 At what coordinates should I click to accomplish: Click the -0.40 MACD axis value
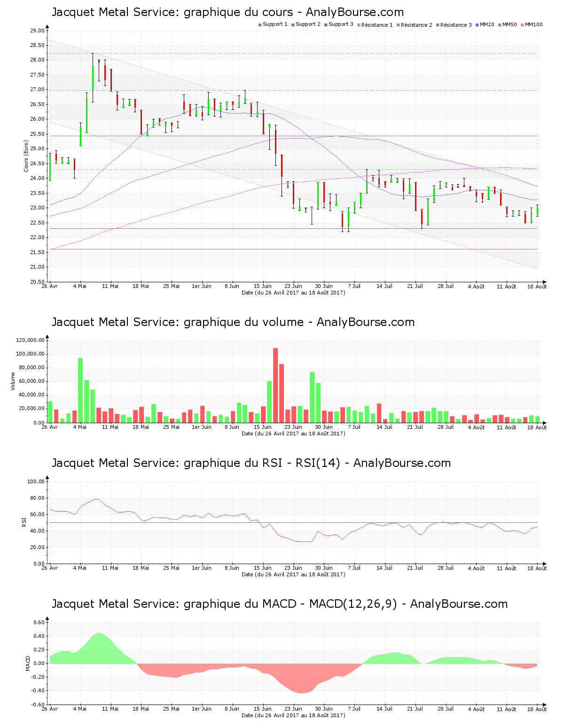(38, 690)
